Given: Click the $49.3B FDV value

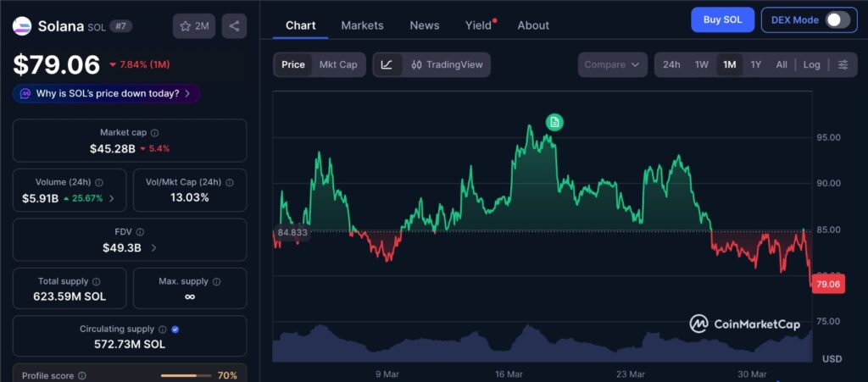Looking at the screenshot, I should point(122,248).
